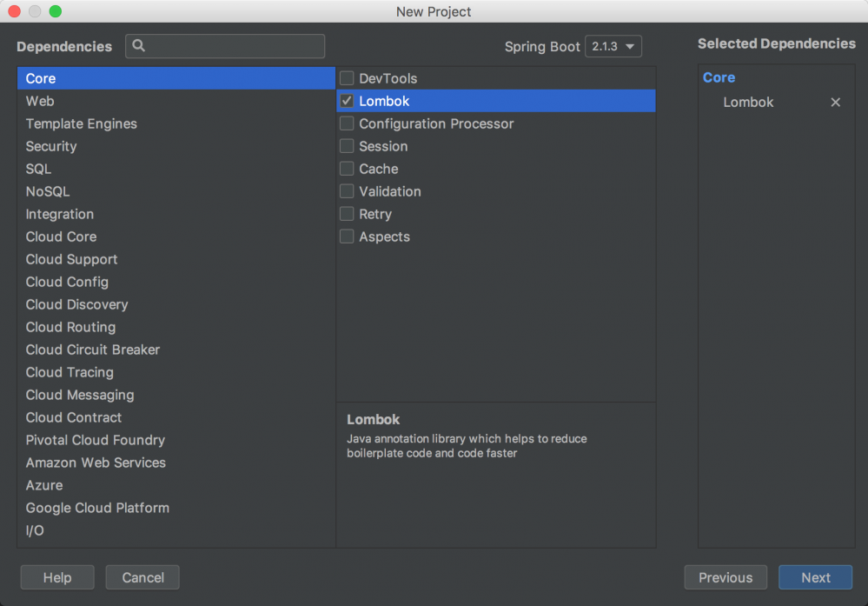Viewport: 868px width, 606px height.
Task: Remove Lombok using the X icon
Action: pyautogui.click(x=835, y=102)
